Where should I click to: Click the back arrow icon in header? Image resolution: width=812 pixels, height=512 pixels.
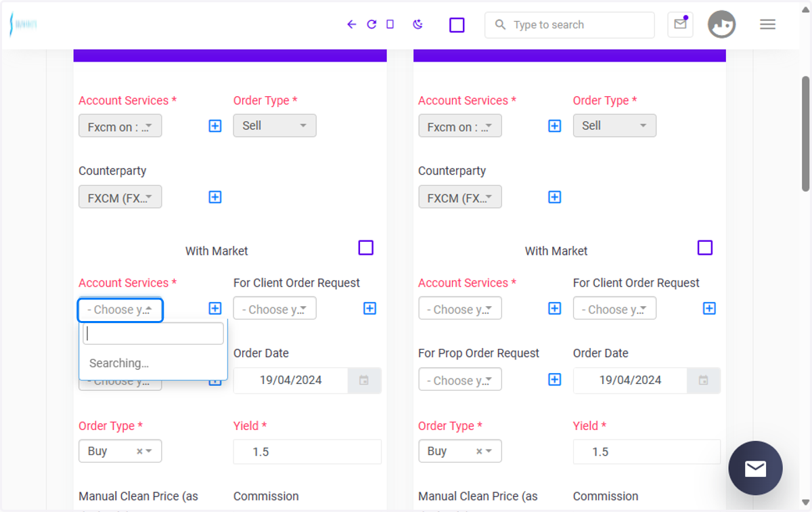[351, 24]
